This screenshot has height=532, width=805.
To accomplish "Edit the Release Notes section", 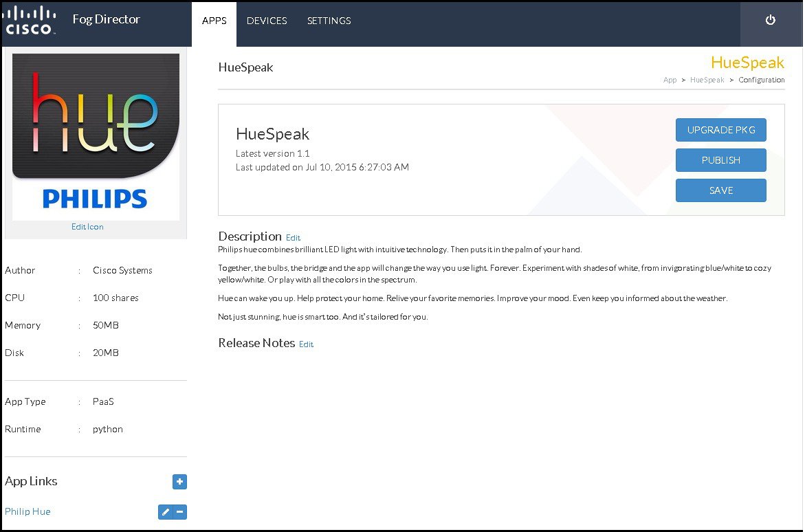I will (307, 344).
